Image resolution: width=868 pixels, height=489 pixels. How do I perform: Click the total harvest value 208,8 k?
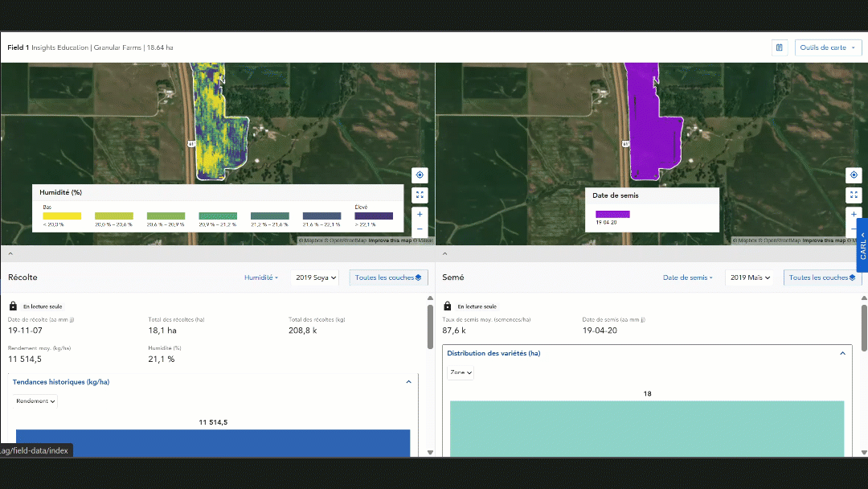click(x=303, y=331)
